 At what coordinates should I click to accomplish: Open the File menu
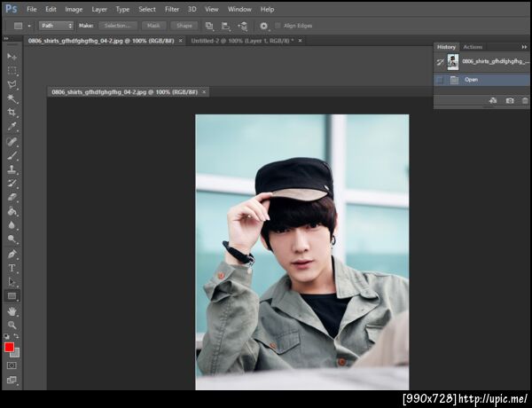coord(32,10)
